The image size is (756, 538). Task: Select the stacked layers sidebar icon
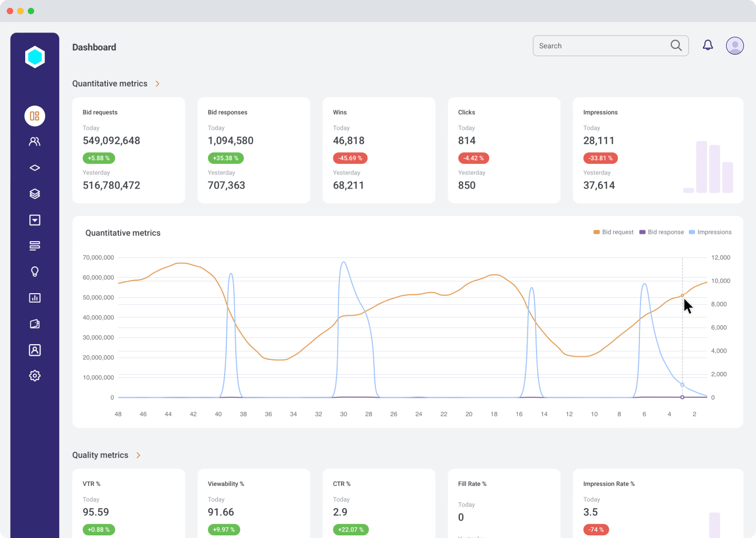coord(35,194)
